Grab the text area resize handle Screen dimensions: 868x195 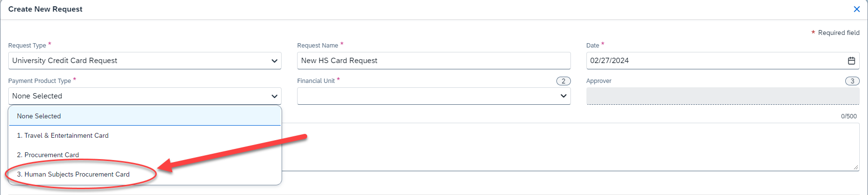tap(856, 167)
